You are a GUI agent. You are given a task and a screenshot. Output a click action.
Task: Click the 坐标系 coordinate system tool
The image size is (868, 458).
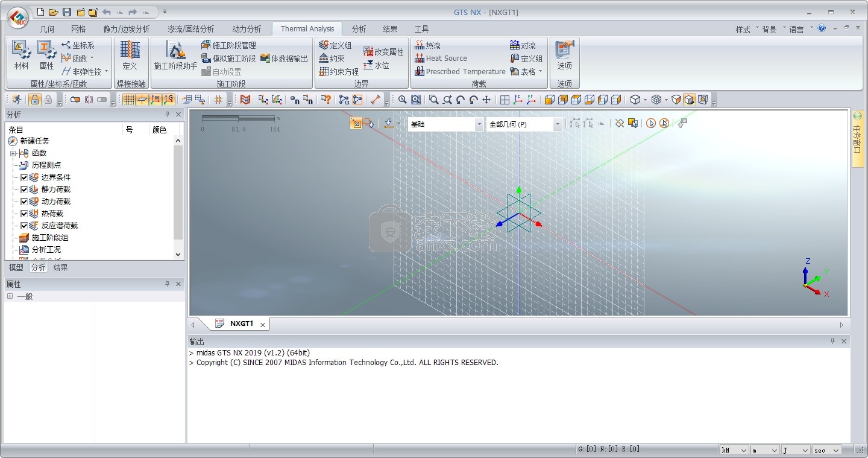tap(78, 45)
